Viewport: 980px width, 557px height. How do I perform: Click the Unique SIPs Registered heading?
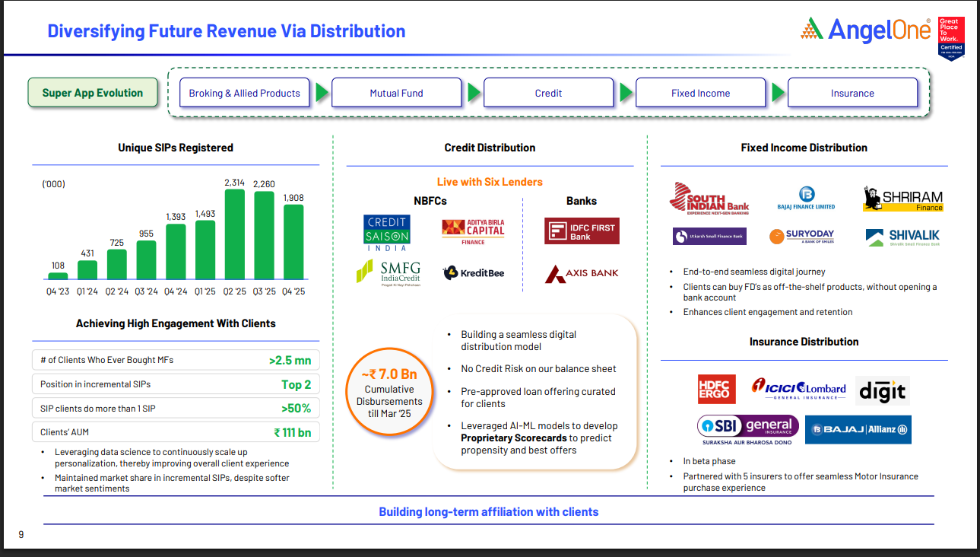point(176,148)
